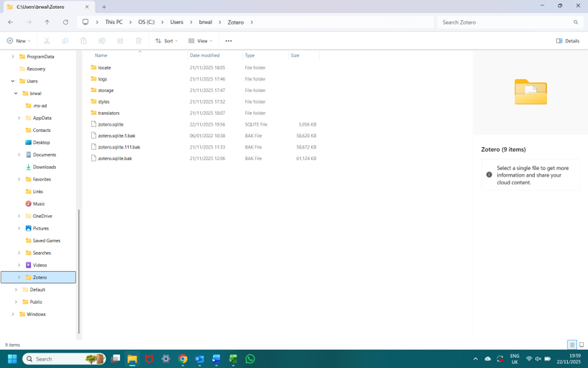Click the Share icon in toolbar
This screenshot has height=368, width=588.
click(x=120, y=41)
